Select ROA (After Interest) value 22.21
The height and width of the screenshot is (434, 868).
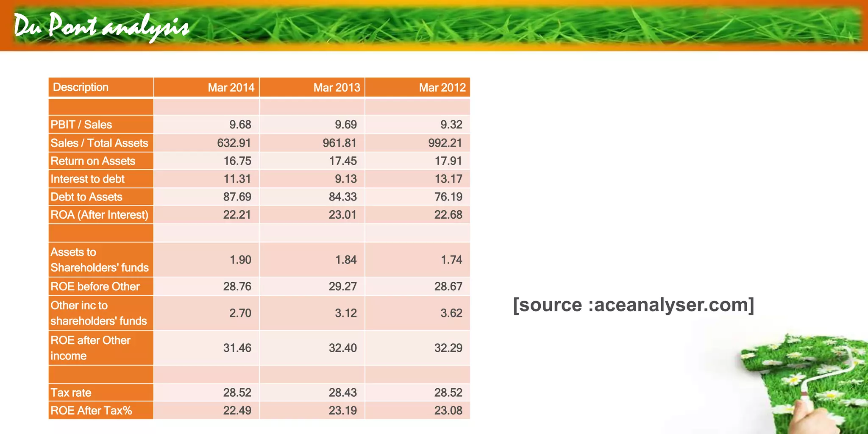tap(237, 215)
